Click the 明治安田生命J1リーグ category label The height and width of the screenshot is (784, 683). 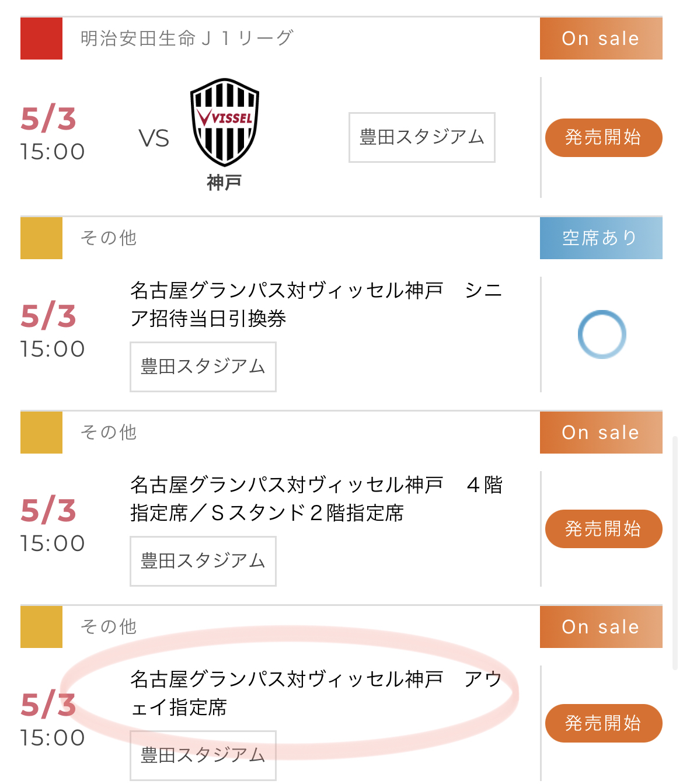coord(187,39)
